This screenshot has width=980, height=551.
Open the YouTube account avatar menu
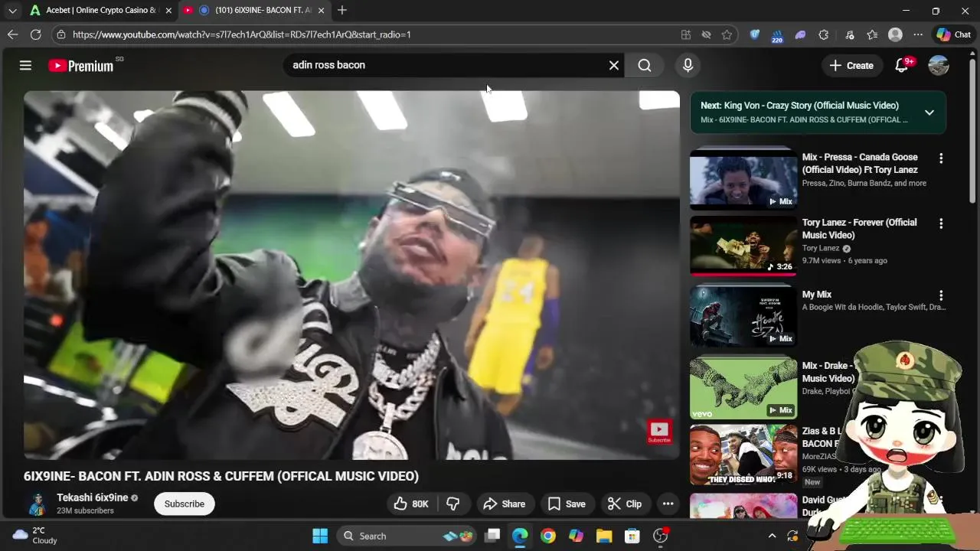tap(939, 66)
